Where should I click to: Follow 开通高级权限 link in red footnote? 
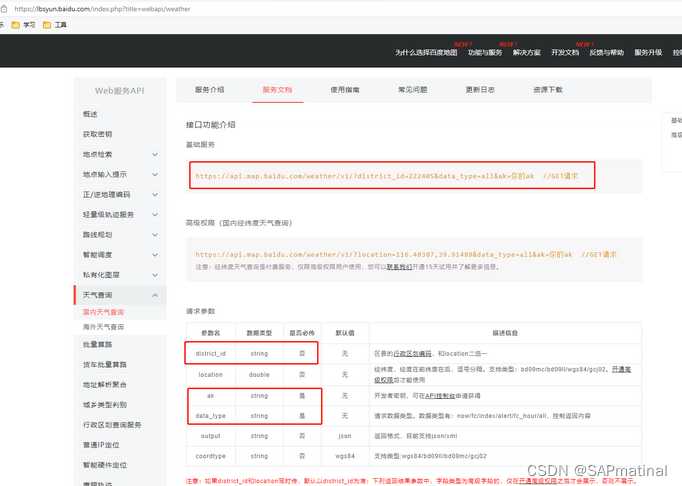tap(538, 481)
